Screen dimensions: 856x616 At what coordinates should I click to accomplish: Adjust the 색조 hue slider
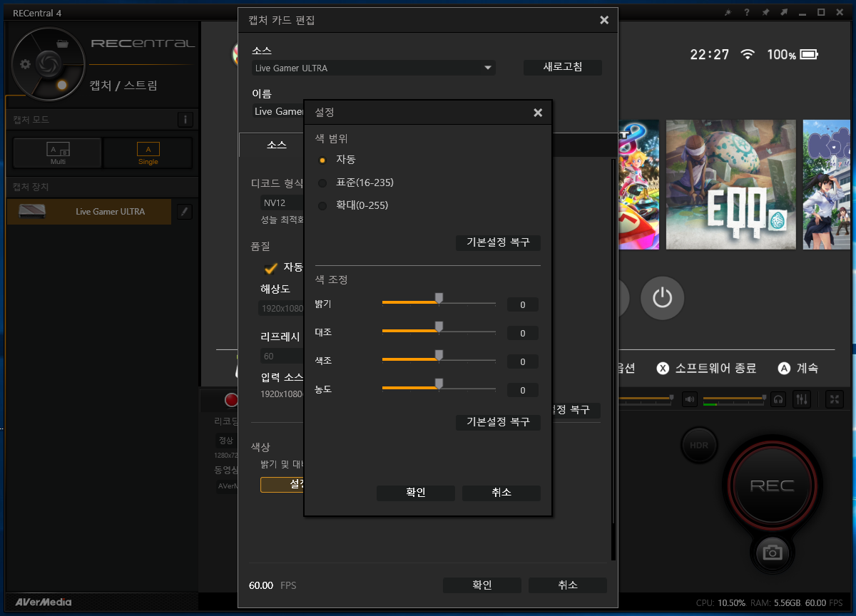439,360
